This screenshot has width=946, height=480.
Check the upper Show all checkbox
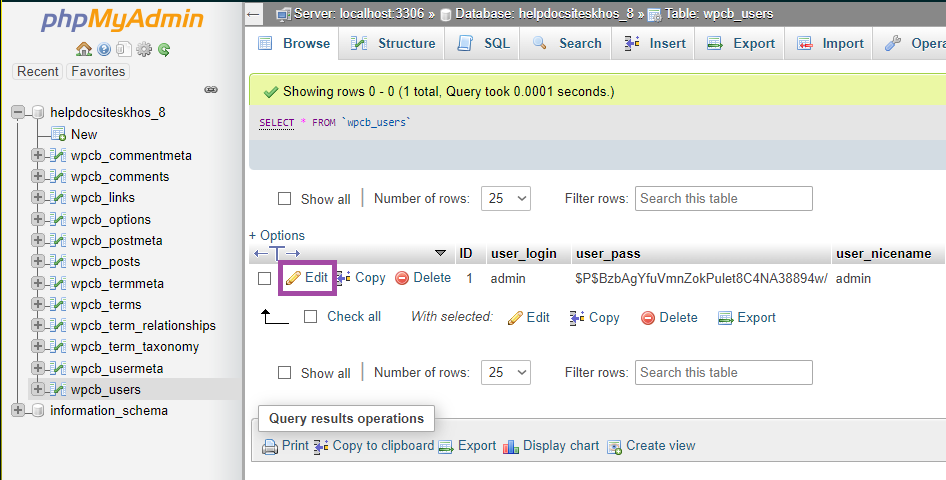click(284, 199)
